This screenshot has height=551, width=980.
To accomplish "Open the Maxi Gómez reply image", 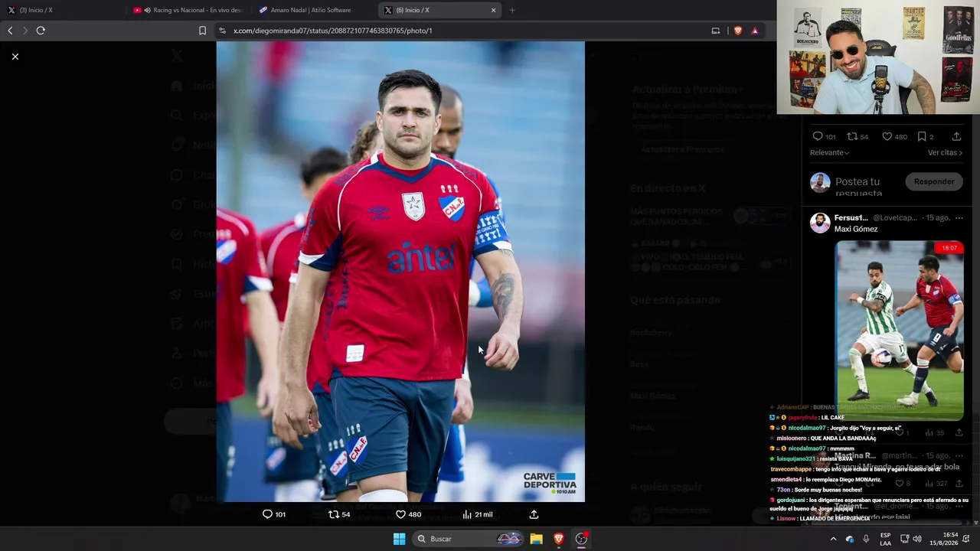I will click(x=899, y=331).
